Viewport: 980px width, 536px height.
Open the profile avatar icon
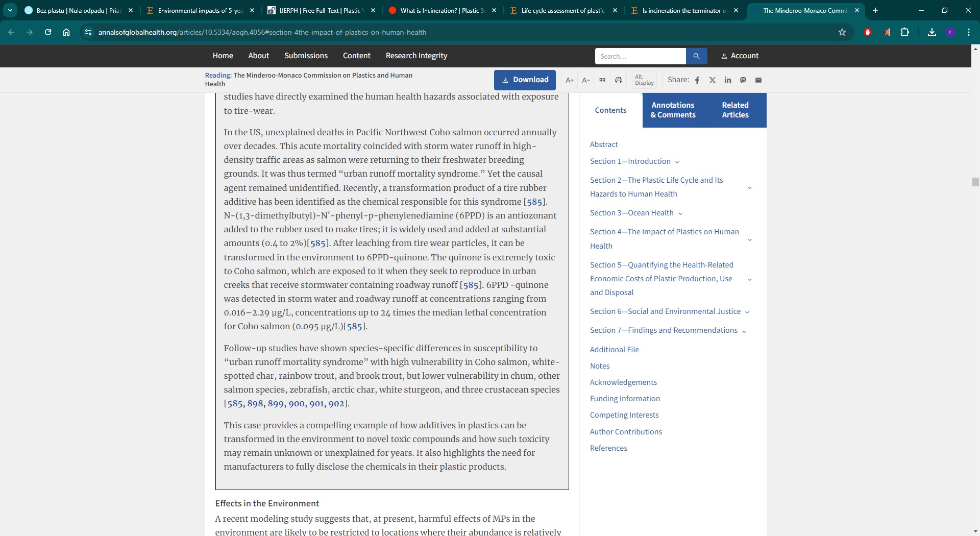(950, 32)
